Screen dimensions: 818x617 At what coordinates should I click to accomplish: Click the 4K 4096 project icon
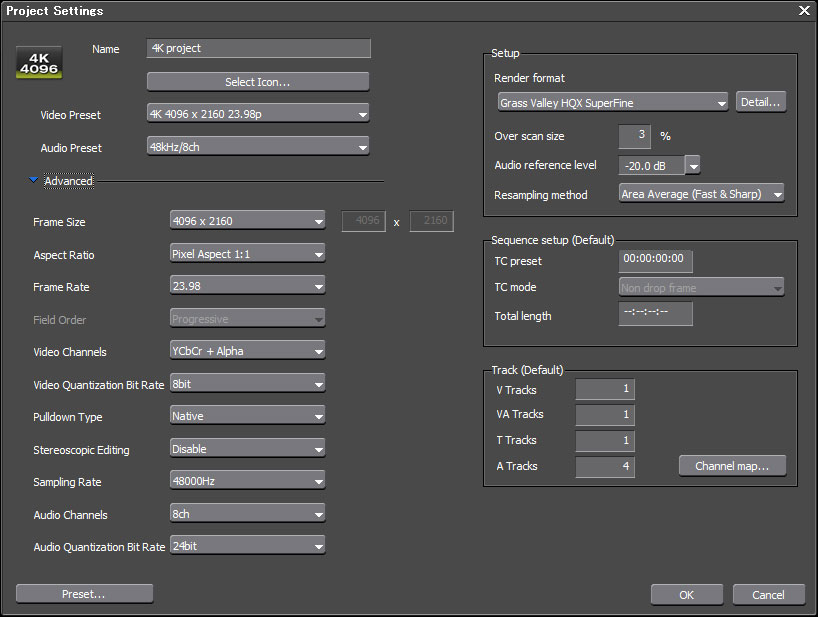(39, 62)
